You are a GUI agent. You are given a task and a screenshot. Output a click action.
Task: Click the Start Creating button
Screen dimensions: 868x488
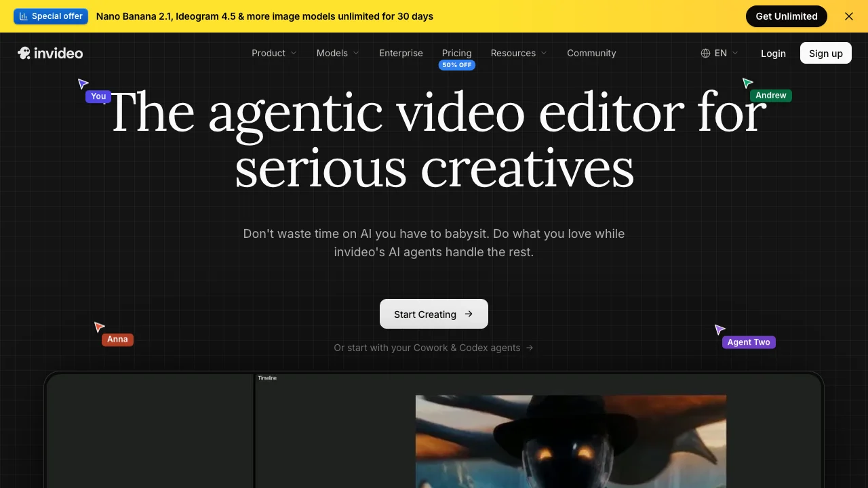[x=434, y=314]
